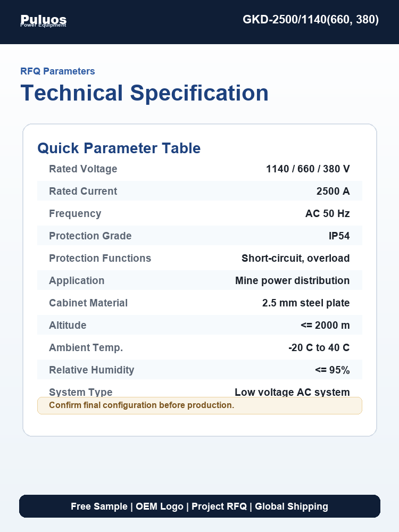Click the Relative Humidity <= 95% value

332,370
